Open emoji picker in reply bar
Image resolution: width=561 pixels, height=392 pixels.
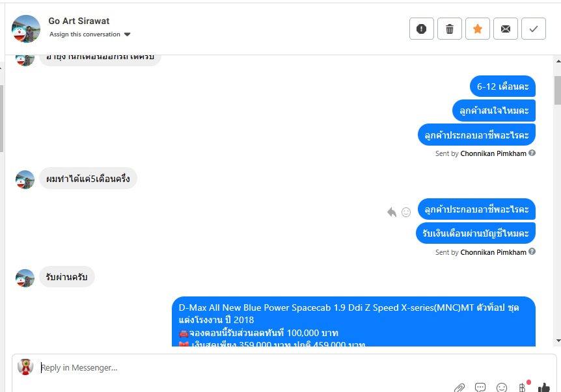point(502,387)
